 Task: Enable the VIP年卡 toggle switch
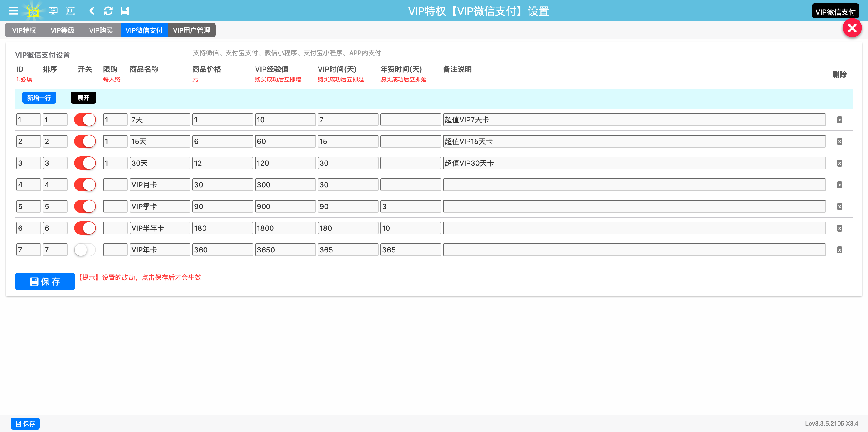click(x=85, y=250)
